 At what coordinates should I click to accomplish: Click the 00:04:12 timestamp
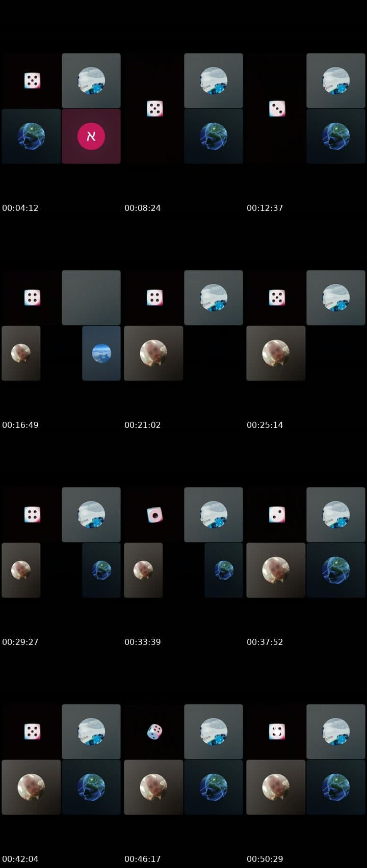[20, 208]
